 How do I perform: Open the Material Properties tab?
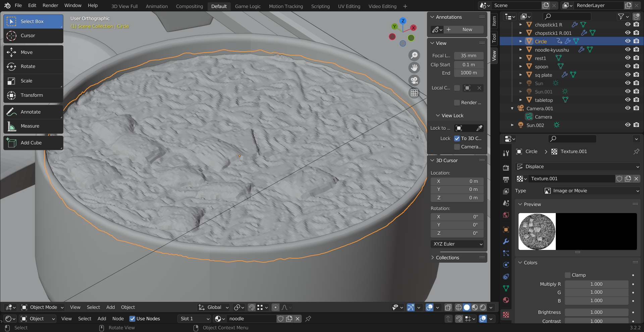(x=506, y=300)
